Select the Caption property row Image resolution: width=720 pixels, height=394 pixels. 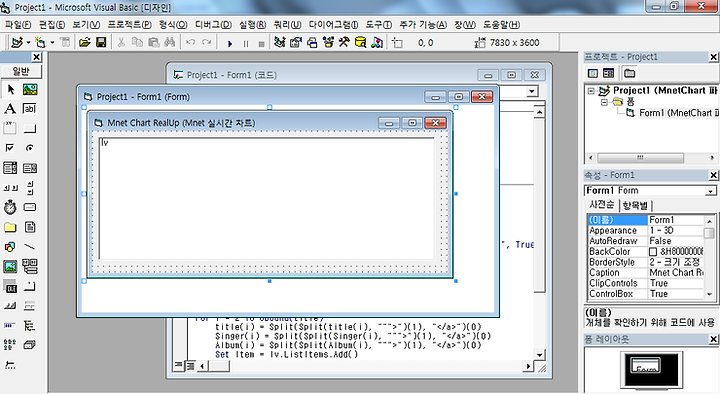pyautogui.click(x=646, y=273)
